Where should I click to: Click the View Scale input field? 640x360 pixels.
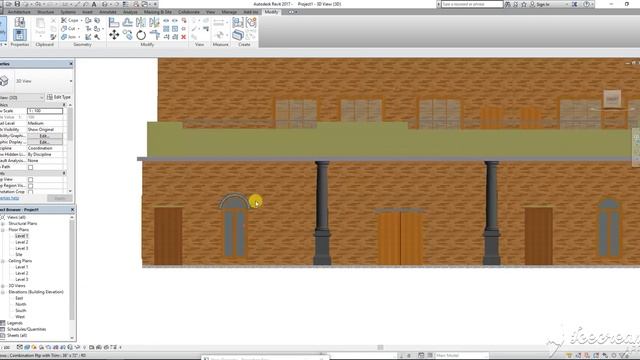pyautogui.click(x=45, y=111)
